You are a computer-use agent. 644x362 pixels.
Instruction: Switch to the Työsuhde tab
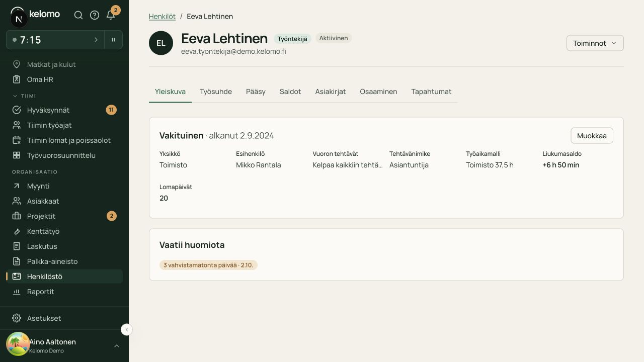click(x=216, y=92)
